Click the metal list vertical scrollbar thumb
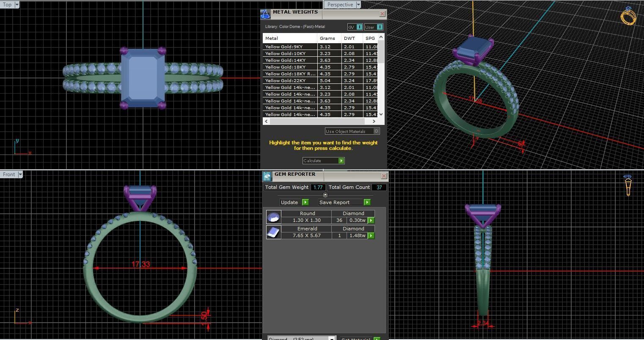The width and height of the screenshot is (644, 340). pos(381,52)
